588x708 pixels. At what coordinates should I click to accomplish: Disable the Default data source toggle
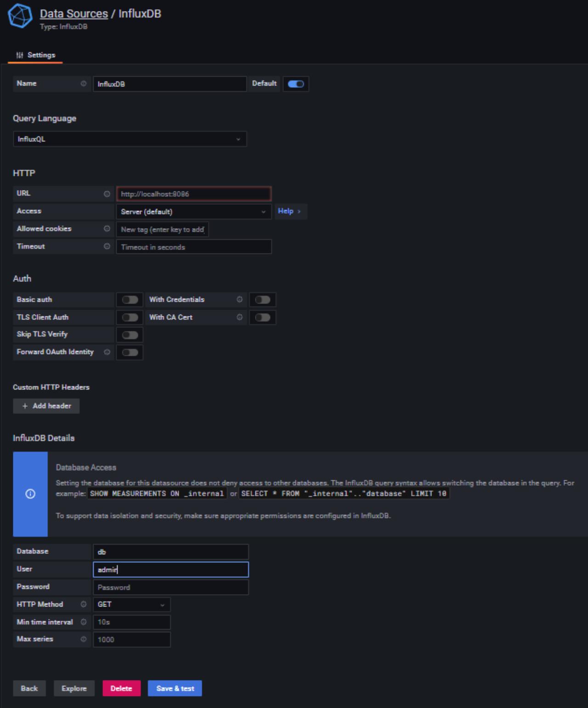[x=296, y=84]
